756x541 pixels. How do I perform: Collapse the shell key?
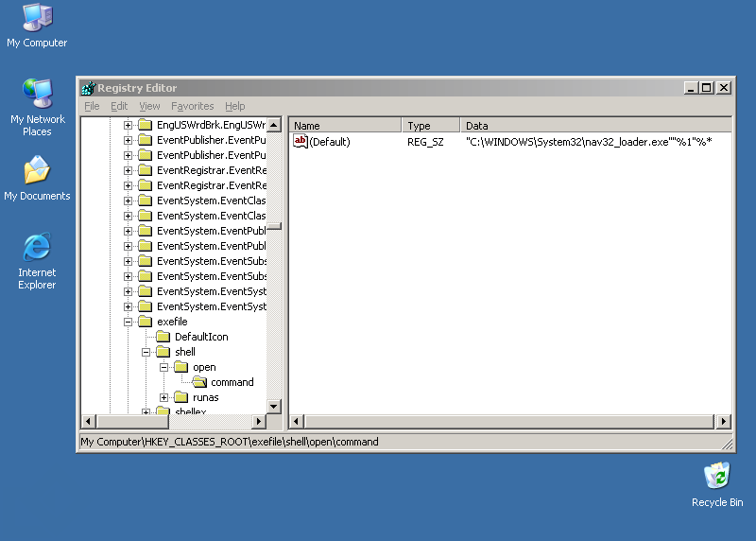[146, 352]
